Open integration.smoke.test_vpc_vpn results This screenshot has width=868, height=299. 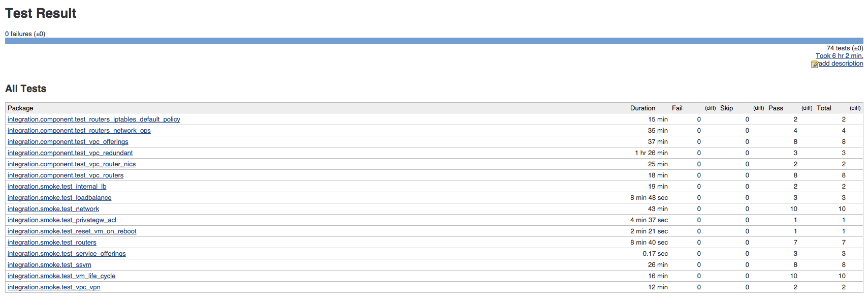pyautogui.click(x=53, y=287)
